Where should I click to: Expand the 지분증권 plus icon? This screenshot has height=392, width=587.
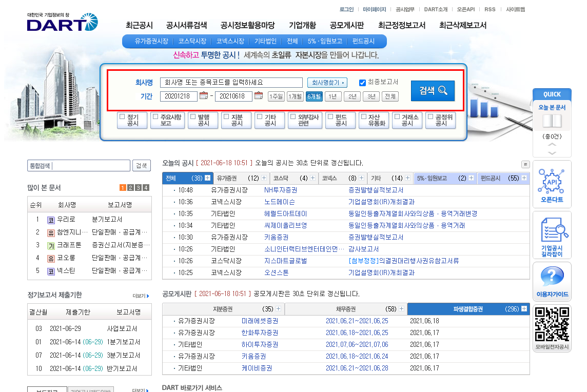278,309
